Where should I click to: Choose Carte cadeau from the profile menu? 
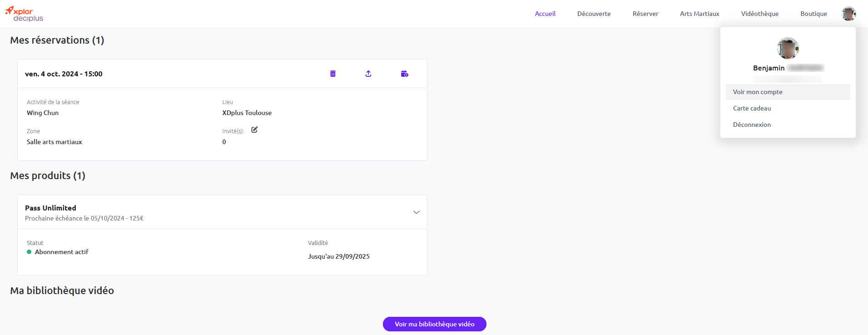[x=788, y=108]
